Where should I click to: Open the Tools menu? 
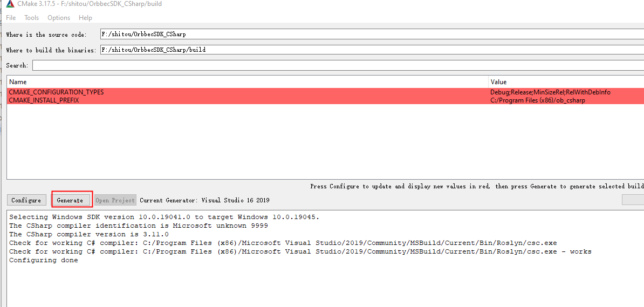coord(32,18)
